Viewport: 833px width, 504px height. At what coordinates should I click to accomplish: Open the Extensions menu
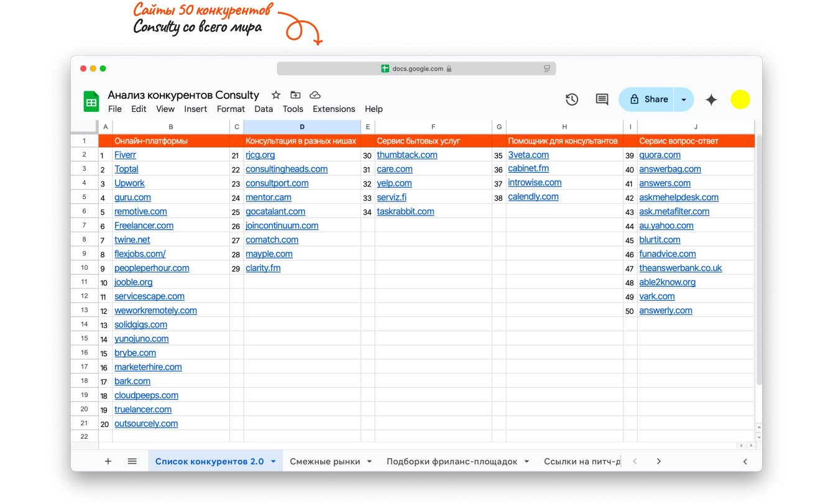334,109
